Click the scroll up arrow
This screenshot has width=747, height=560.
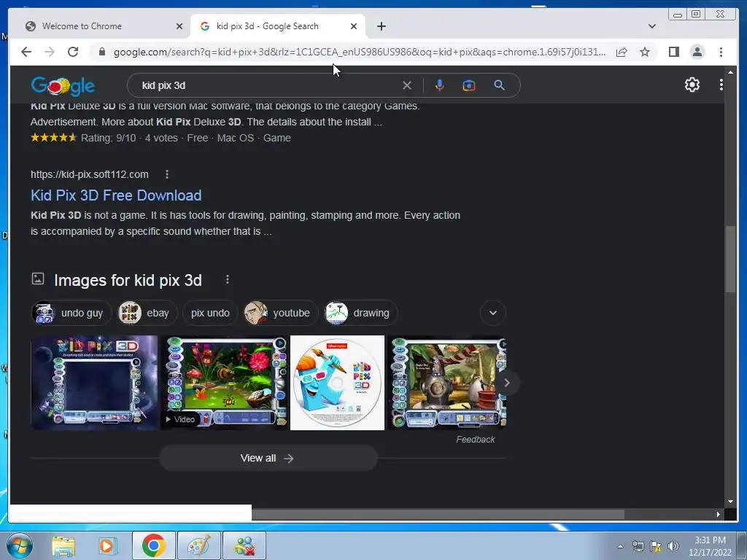point(730,72)
